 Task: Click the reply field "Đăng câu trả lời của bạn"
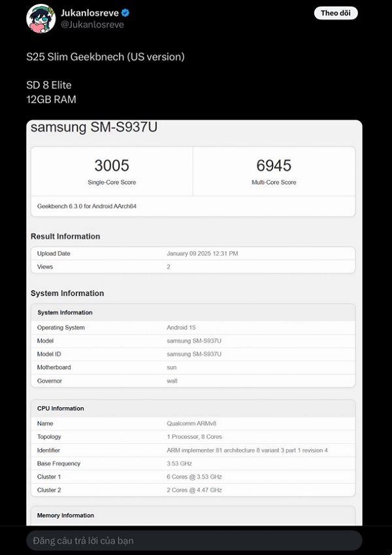(x=193, y=541)
